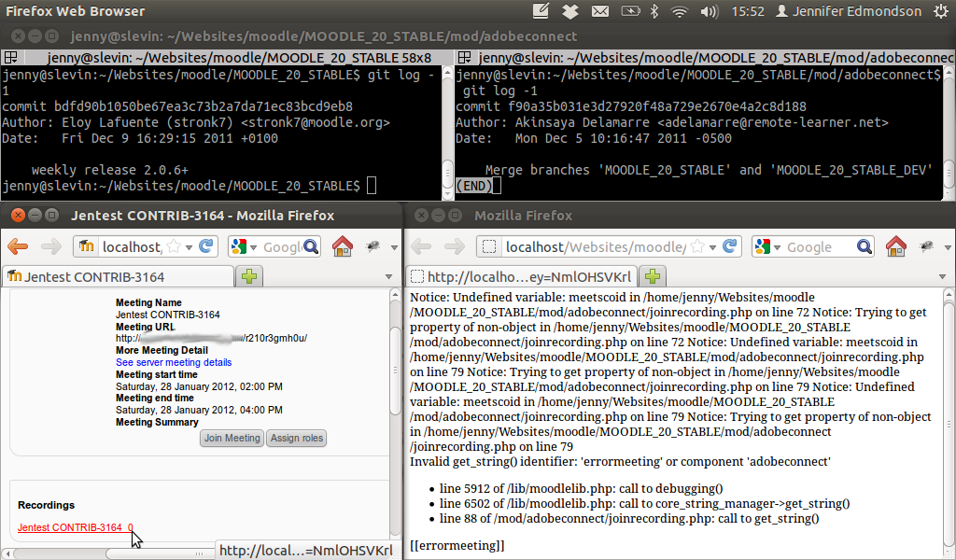Click the Assign roles button

[297, 438]
